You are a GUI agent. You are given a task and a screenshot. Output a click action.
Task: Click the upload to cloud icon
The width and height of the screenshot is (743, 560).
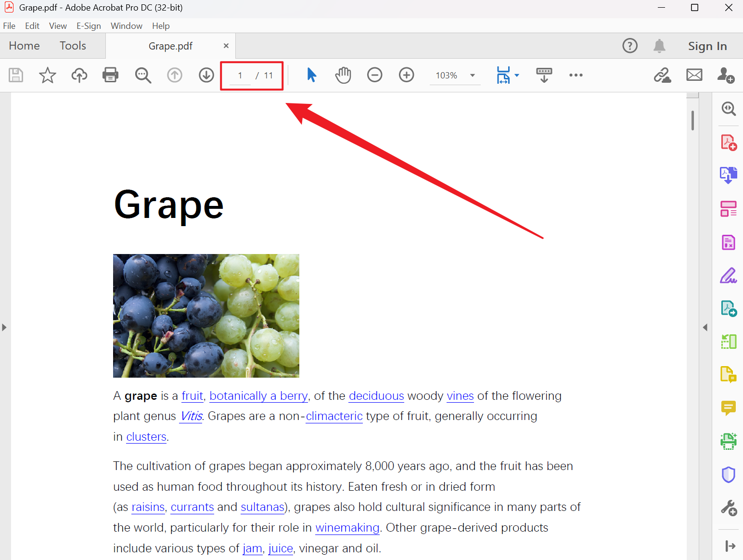pyautogui.click(x=79, y=75)
